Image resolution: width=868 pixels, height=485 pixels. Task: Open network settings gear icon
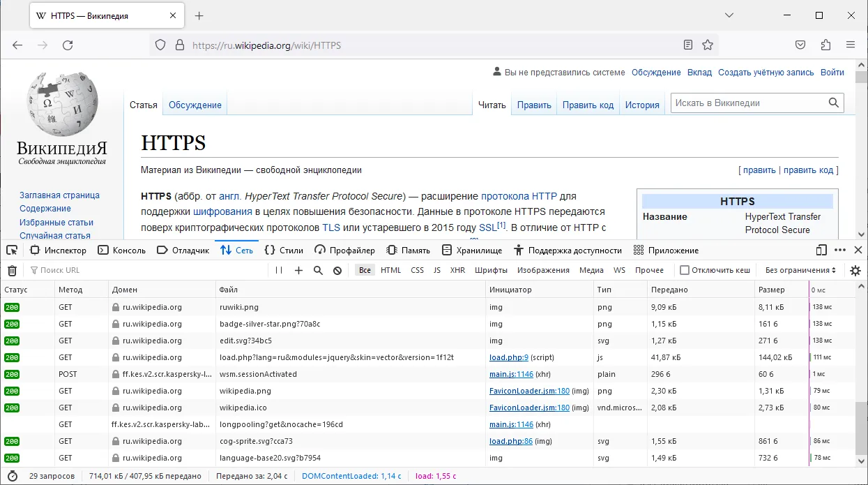[855, 270]
